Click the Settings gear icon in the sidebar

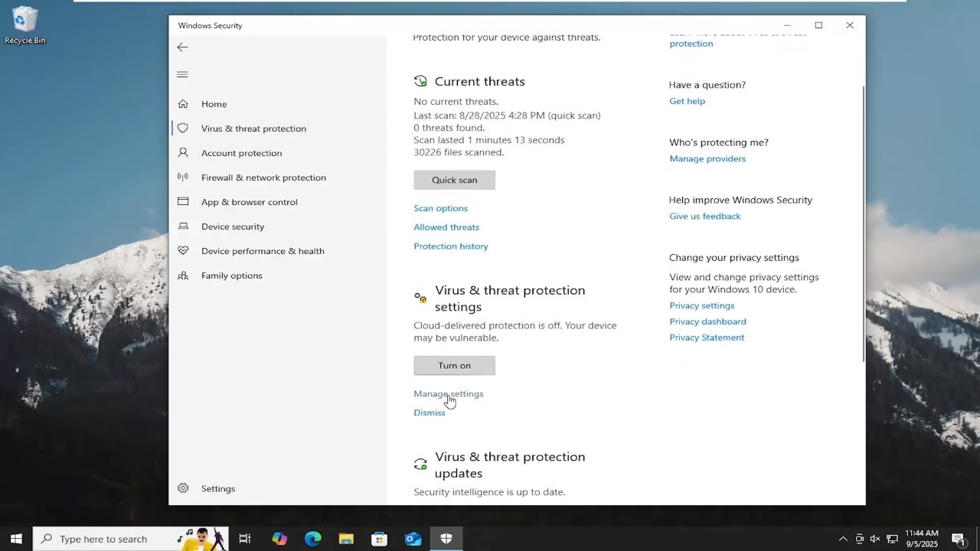click(x=183, y=488)
